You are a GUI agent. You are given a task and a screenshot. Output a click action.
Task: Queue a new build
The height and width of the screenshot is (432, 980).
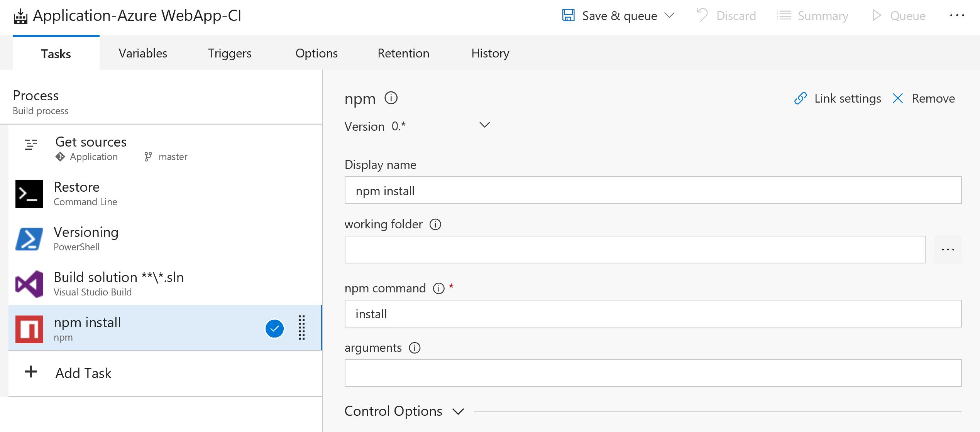907,16
